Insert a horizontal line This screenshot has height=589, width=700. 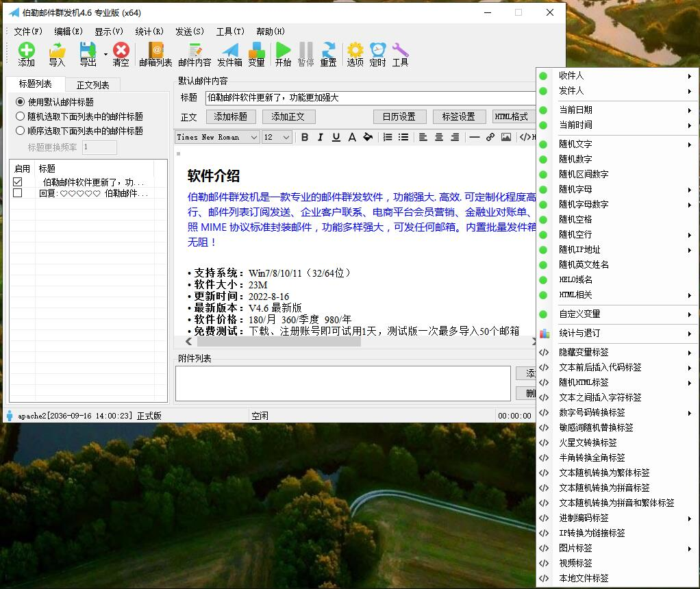tap(475, 137)
